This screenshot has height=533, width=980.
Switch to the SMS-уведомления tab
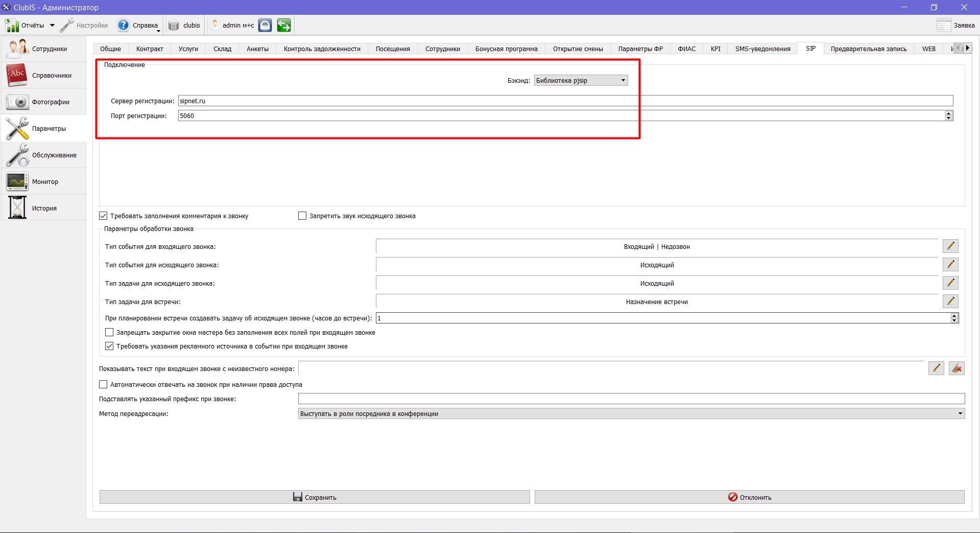pyautogui.click(x=762, y=49)
